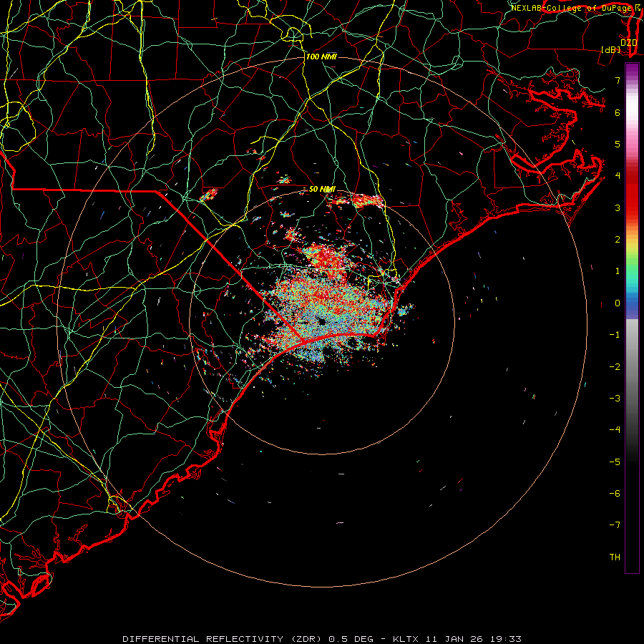Select the "1" value on the dB scale
This screenshot has width=644, height=644.
click(618, 271)
